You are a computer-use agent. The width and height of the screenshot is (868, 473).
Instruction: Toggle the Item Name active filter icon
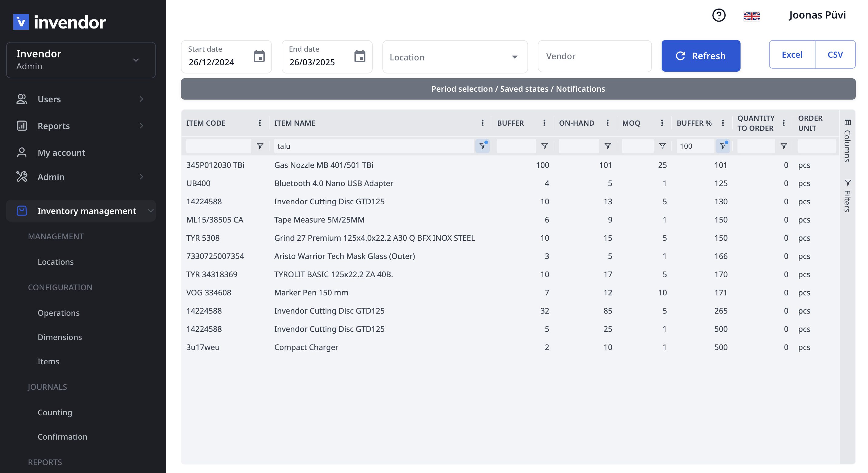pyautogui.click(x=482, y=146)
